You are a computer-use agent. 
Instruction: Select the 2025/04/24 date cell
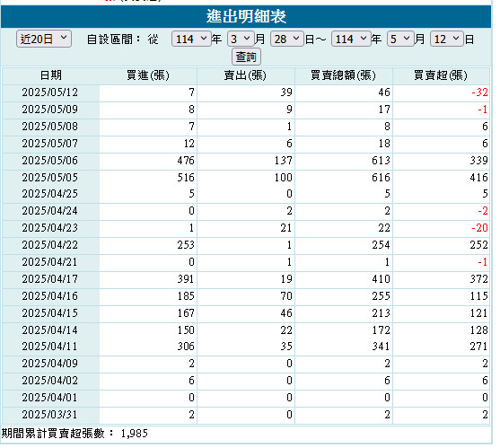click(x=50, y=211)
